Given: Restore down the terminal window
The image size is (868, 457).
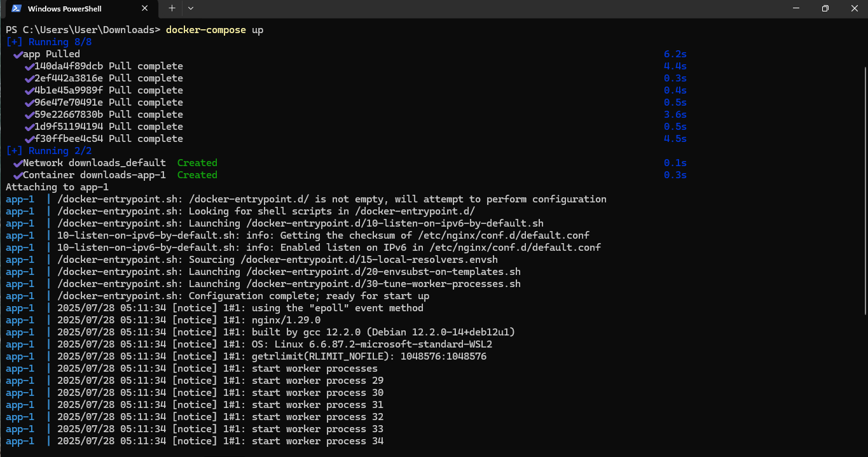Looking at the screenshot, I should click(x=825, y=8).
